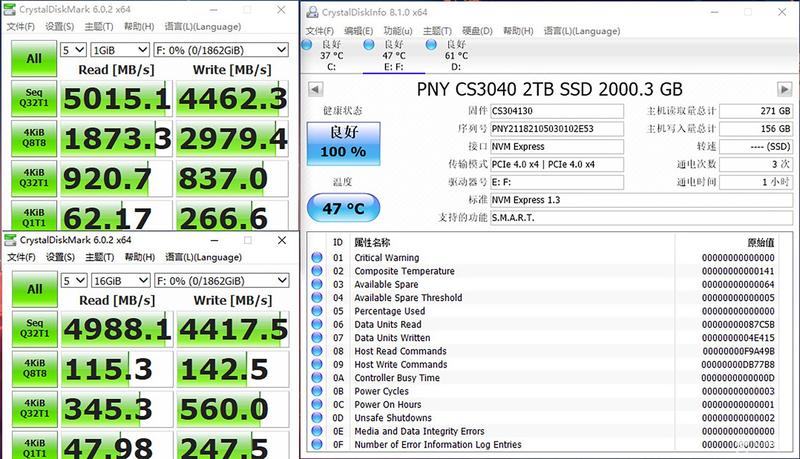Run 4KiB Q8T8 test in top CrystalDiskMark
Screen dimensions: 800x459
[34, 138]
